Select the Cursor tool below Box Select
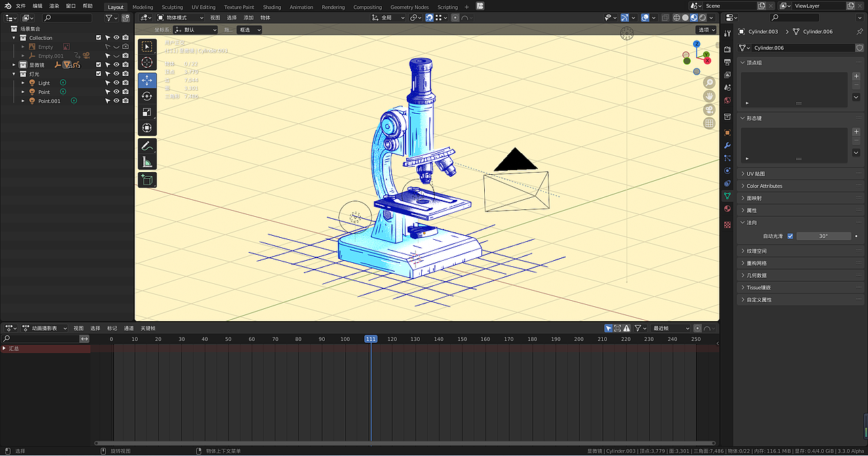The height and width of the screenshot is (456, 868). click(147, 62)
